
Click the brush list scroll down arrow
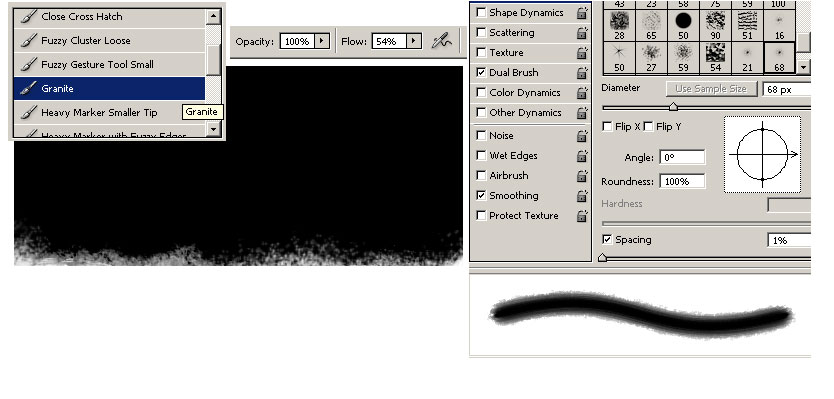(214, 129)
